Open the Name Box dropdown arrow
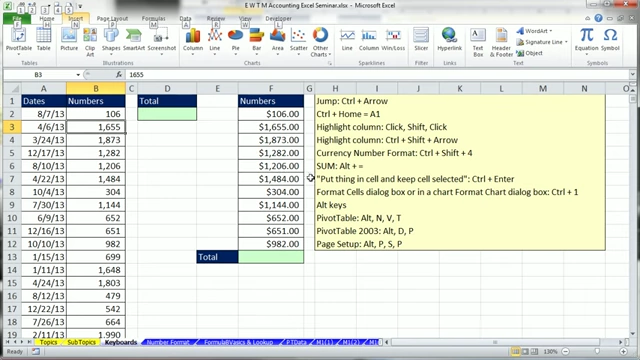The image size is (640, 360). click(78, 75)
